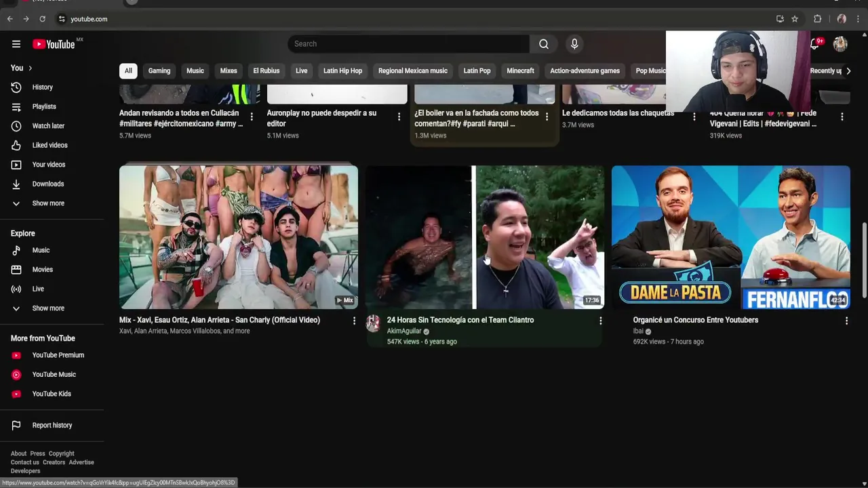Open Live under Explore

52,289
